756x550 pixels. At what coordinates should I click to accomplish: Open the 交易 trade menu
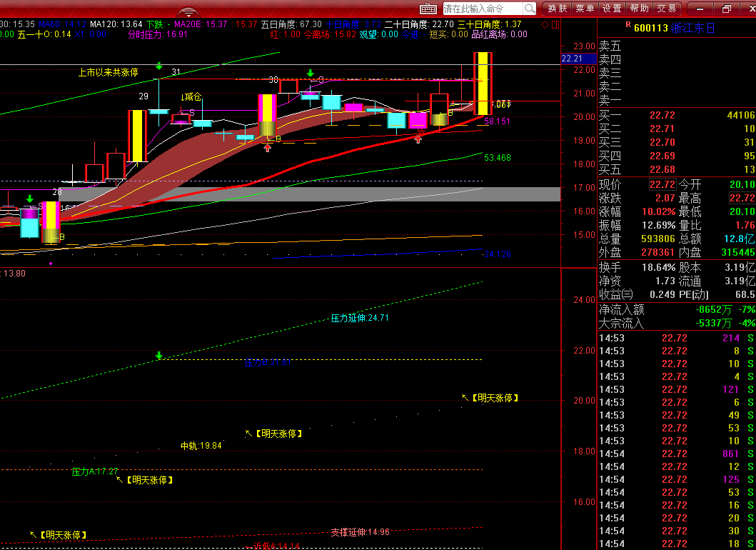pyautogui.click(x=666, y=9)
